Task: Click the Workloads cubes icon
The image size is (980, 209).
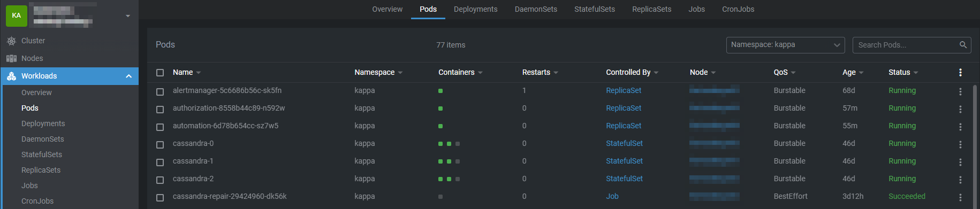Action: (x=11, y=76)
